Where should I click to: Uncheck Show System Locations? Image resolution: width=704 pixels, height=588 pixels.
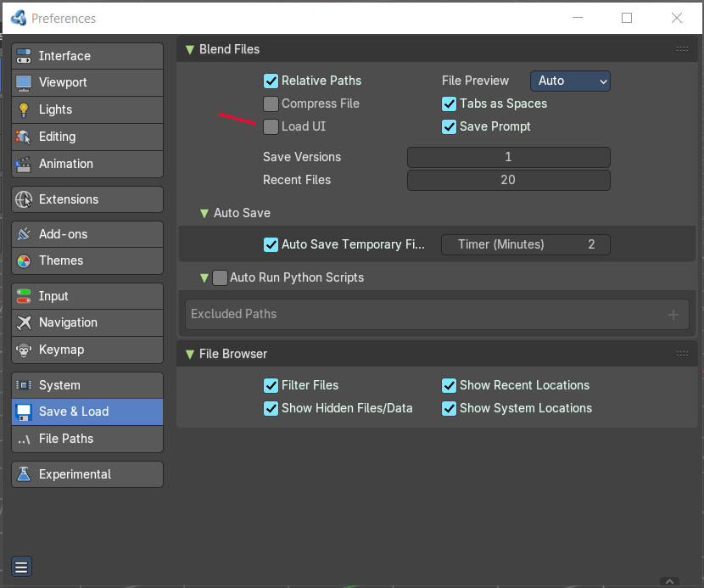point(449,408)
